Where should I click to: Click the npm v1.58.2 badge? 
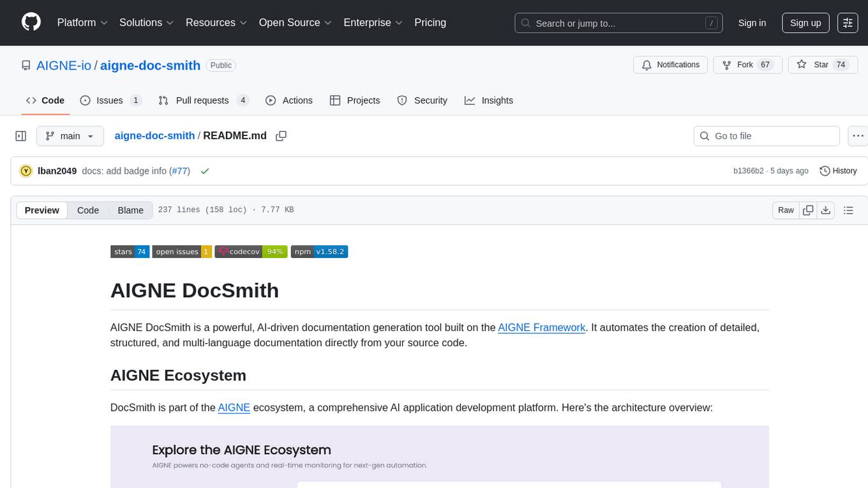[x=319, y=252]
